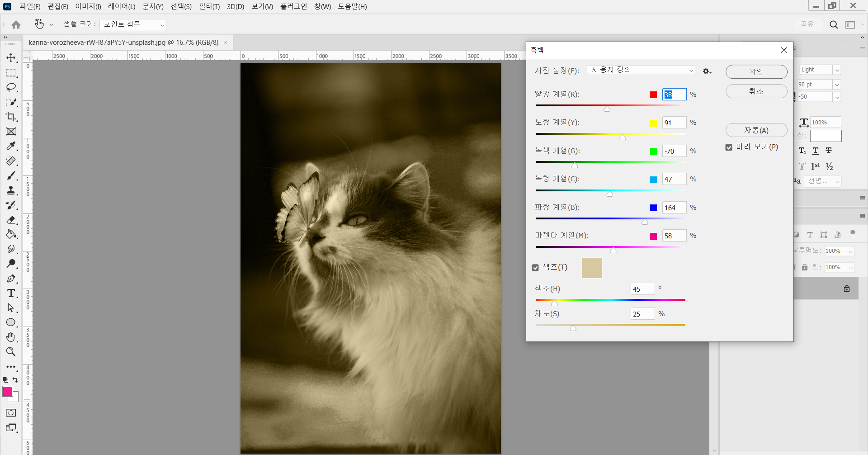This screenshot has height=455, width=868.
Task: Open the 파일(F) menu
Action: tap(30, 6)
